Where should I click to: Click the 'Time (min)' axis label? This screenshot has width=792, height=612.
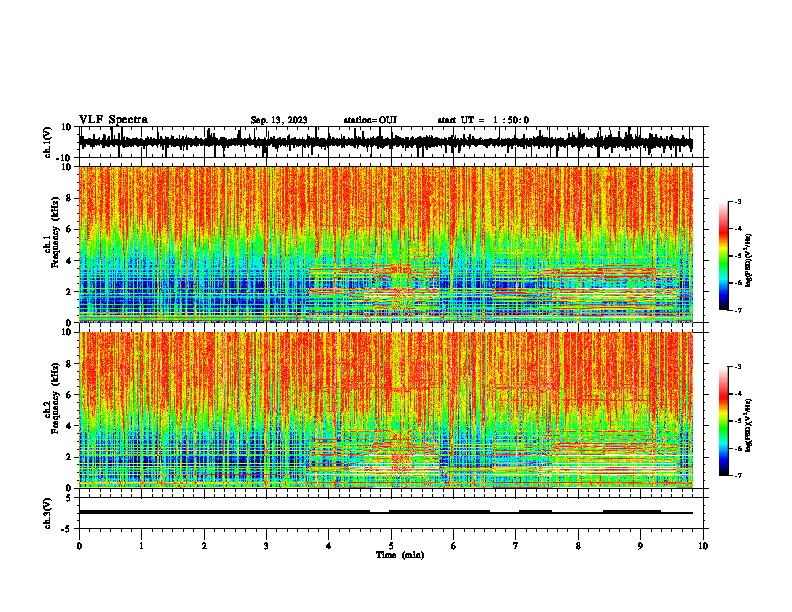(400, 555)
